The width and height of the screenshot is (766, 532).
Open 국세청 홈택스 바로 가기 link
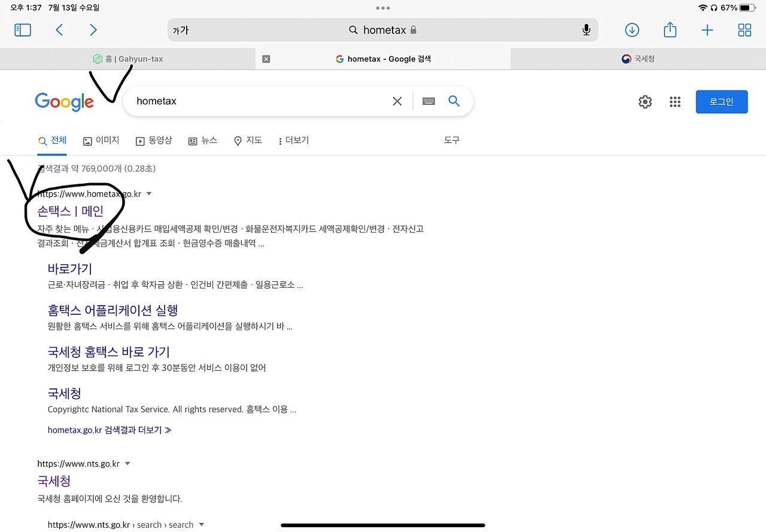tap(109, 352)
